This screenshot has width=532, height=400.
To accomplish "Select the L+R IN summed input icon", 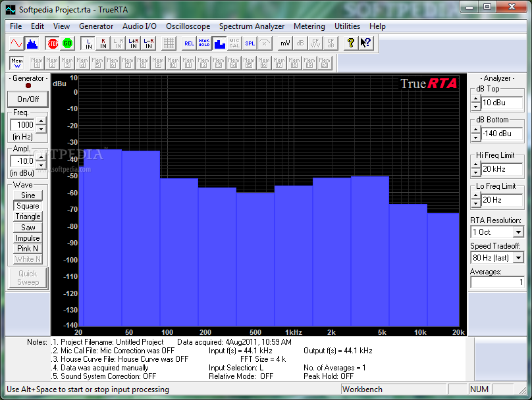I will 134,43.
